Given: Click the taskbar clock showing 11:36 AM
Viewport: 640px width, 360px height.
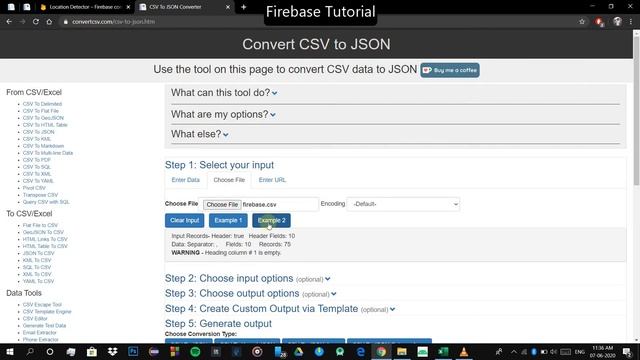Looking at the screenshot, I should tap(602, 351).
